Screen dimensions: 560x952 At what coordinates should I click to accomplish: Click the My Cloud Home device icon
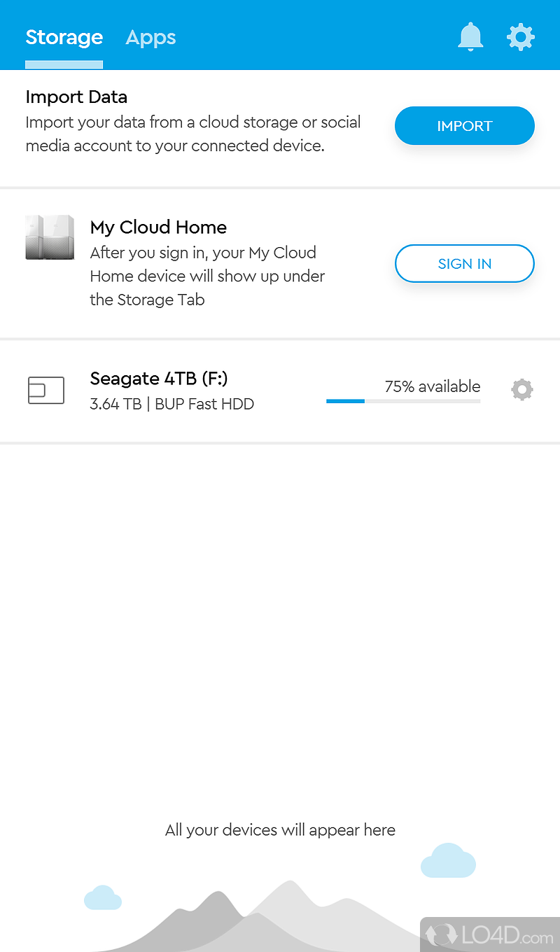click(x=49, y=237)
